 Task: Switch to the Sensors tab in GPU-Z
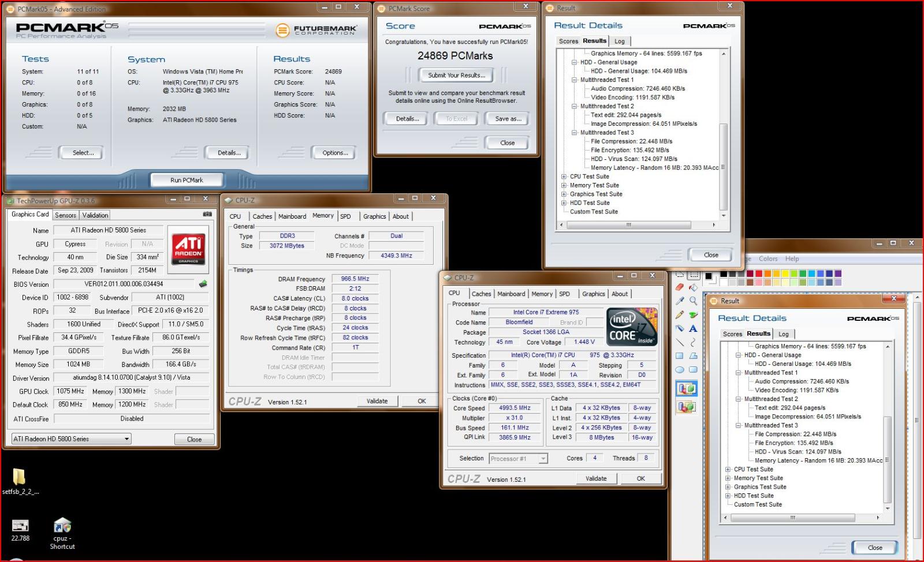click(65, 215)
